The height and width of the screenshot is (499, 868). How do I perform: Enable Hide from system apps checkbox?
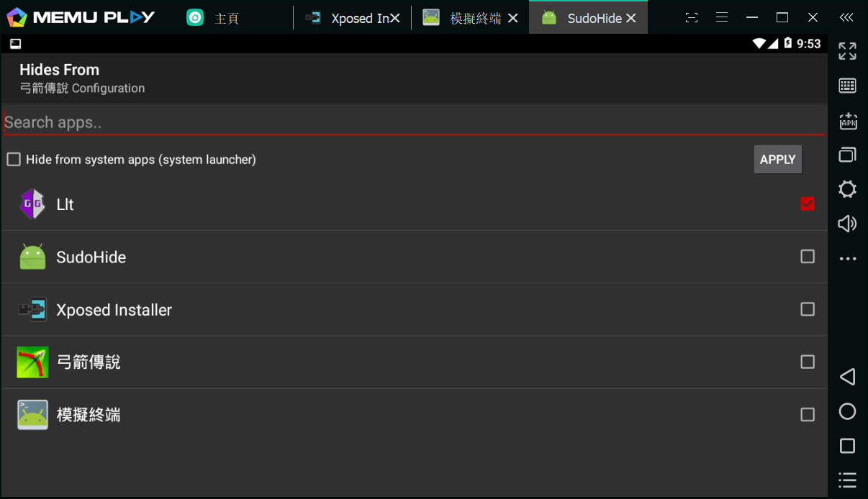pos(14,160)
